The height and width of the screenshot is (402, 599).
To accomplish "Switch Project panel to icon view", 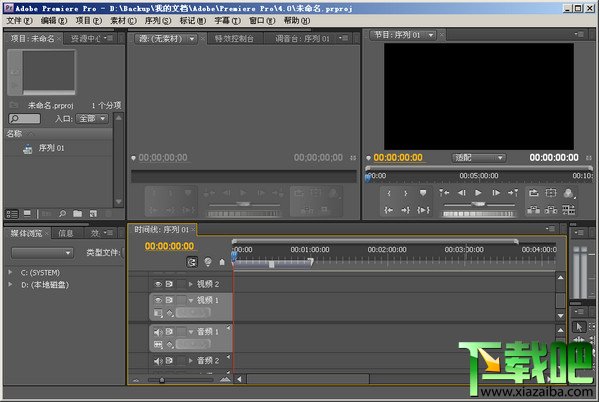I will [27, 214].
